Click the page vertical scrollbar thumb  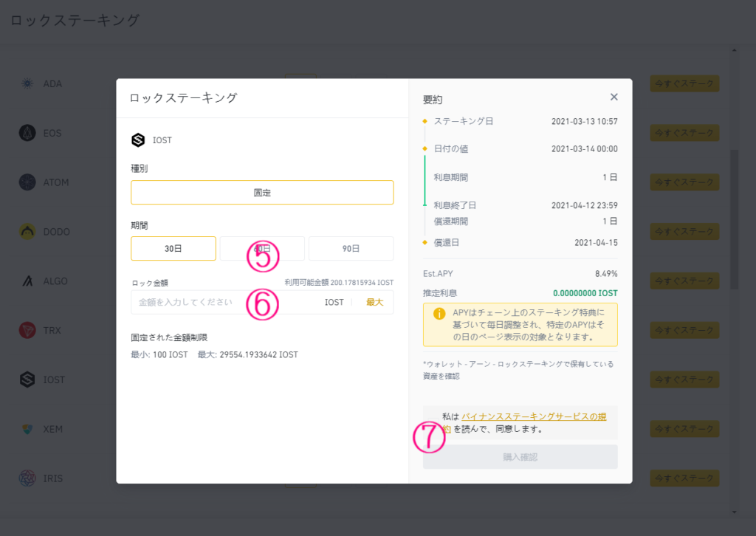pyautogui.click(x=735, y=219)
